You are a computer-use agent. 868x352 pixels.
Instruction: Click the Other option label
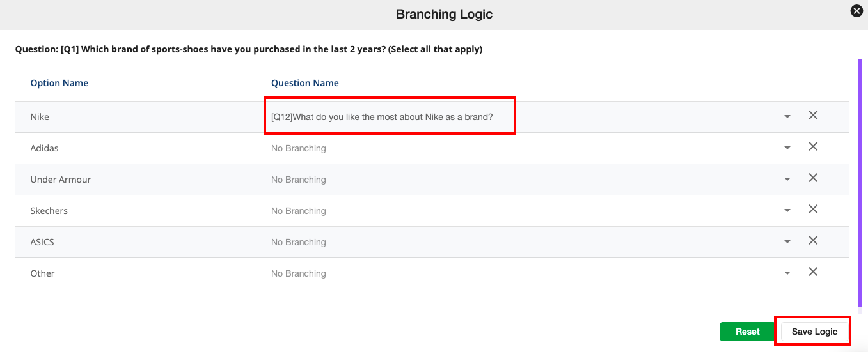click(x=43, y=273)
